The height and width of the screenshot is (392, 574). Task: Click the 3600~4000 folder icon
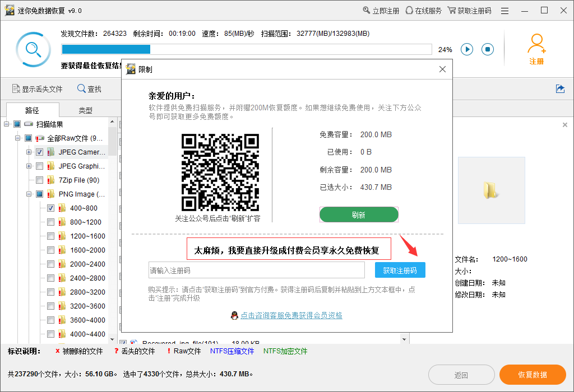[62, 320]
